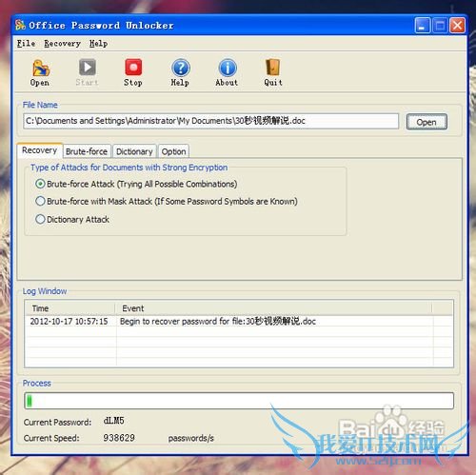This screenshot has width=476, height=475.
Task: Stop the recovery with the Stop icon
Action: [133, 72]
